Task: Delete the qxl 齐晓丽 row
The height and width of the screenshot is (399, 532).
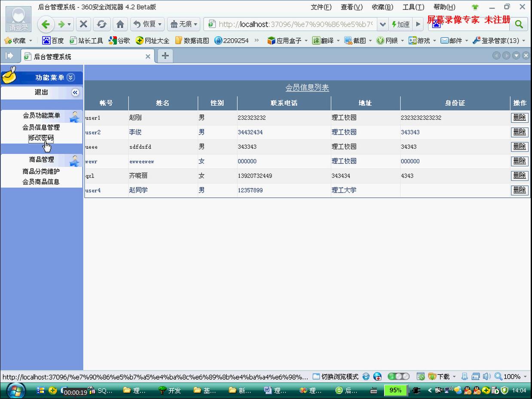Action: 520,176
